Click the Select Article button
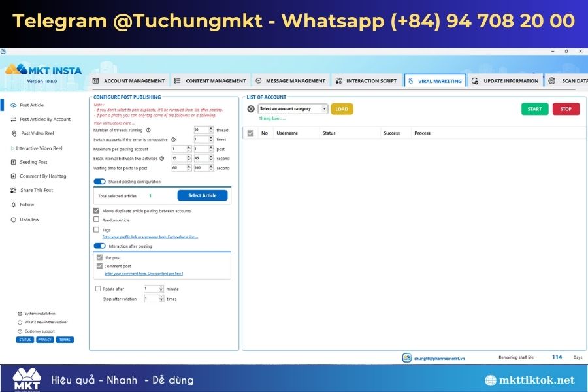 pos(203,195)
